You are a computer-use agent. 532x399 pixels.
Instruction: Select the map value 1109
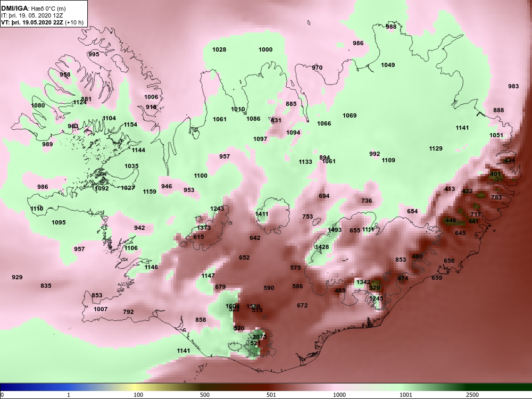[x=388, y=160]
